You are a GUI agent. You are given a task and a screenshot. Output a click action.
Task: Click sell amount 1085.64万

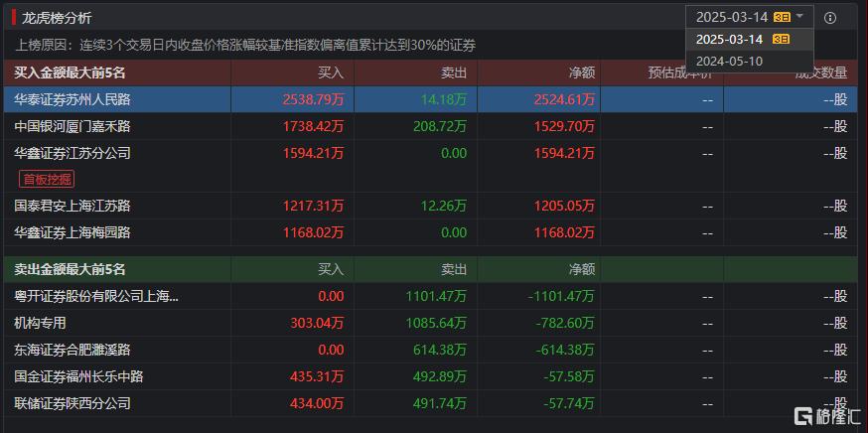point(436,323)
